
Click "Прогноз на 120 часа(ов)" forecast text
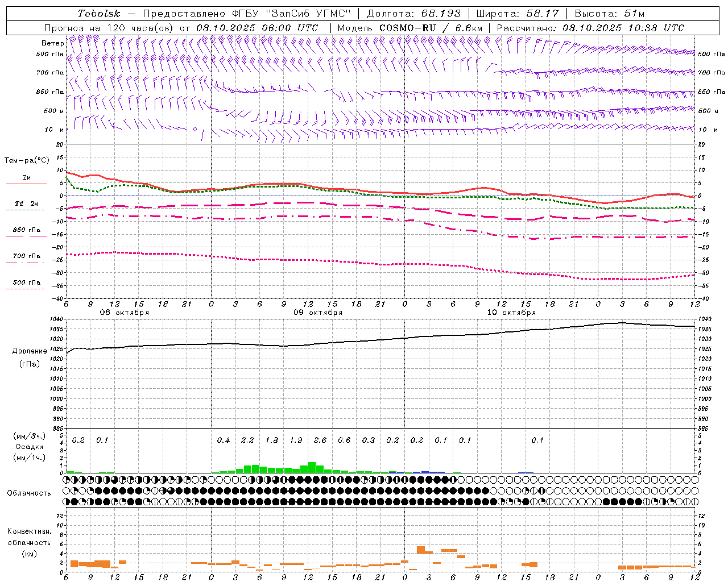tap(110, 28)
